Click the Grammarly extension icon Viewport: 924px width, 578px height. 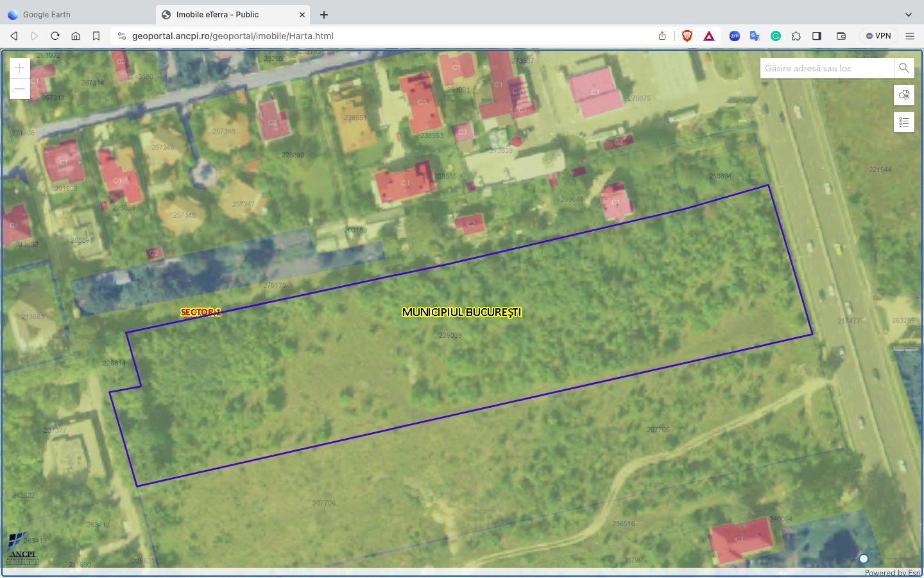pos(775,36)
